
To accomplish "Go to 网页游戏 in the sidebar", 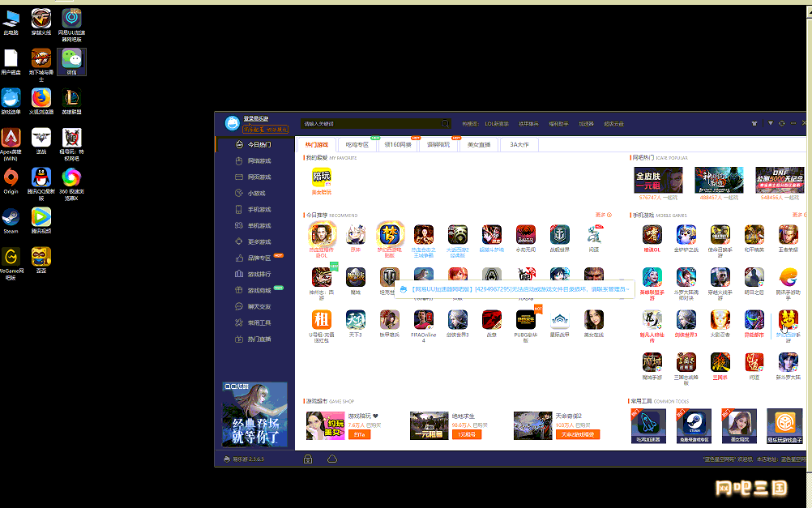I will point(254,177).
